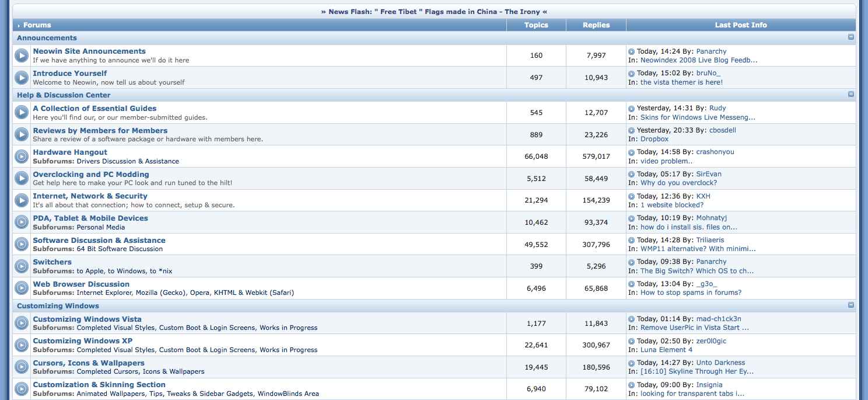Go to last post by Insignia arrow icon
The height and width of the screenshot is (400, 868).
[631, 385]
